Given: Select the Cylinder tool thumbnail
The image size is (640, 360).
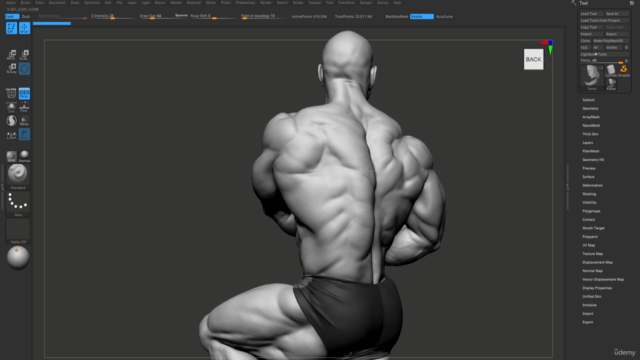Looking at the screenshot, I should pos(611,70).
